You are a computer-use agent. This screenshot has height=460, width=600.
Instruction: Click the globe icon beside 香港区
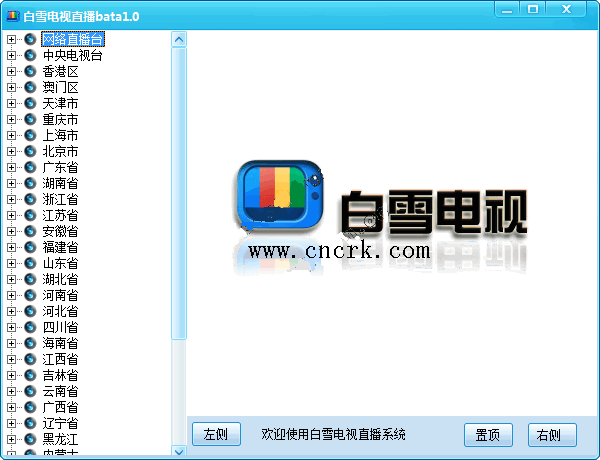[x=30, y=71]
